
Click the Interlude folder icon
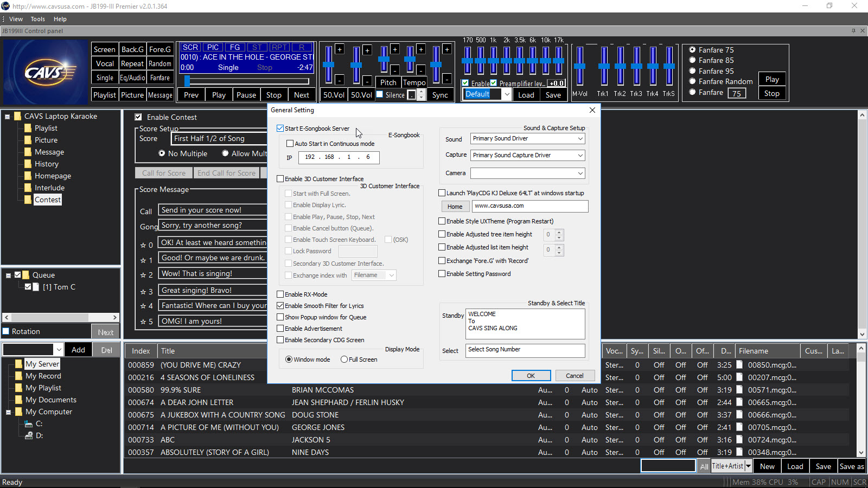pos(28,188)
